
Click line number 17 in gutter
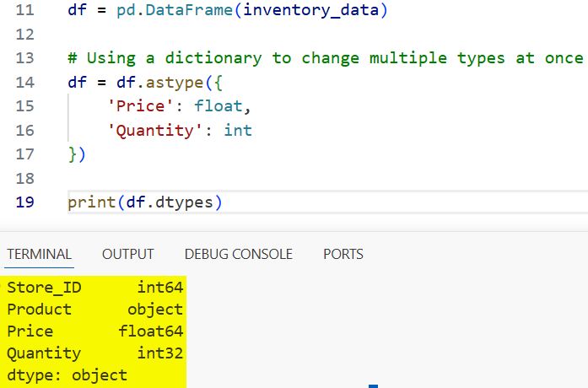25,154
